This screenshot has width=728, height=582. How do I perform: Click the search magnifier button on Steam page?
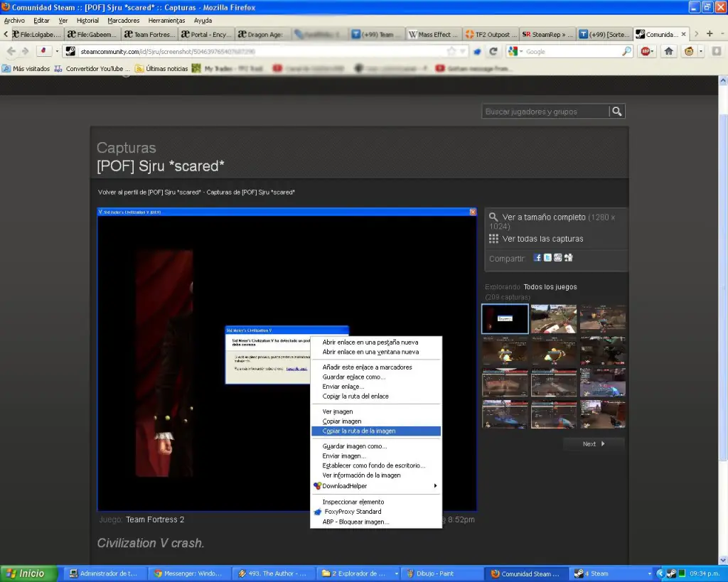(x=616, y=112)
